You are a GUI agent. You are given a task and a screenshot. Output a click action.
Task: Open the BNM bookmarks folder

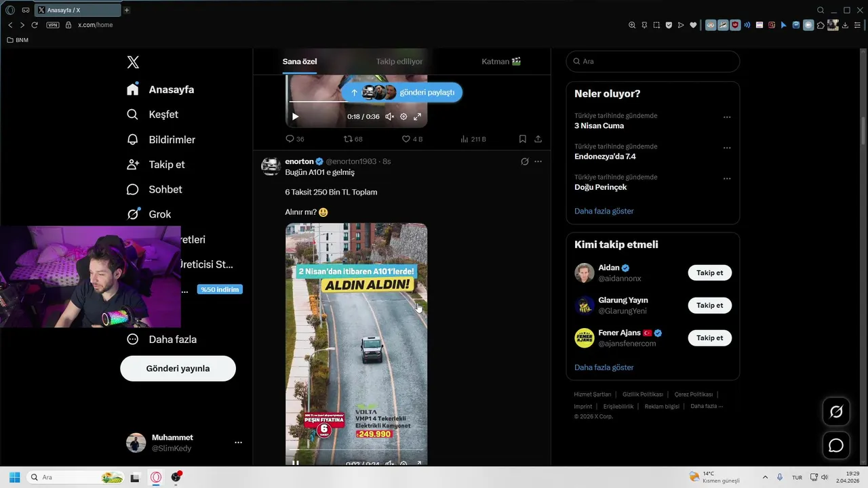click(x=18, y=40)
